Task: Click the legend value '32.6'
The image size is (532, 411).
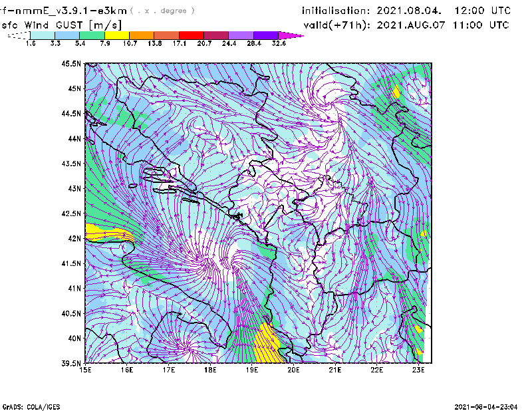Action: click(x=279, y=43)
